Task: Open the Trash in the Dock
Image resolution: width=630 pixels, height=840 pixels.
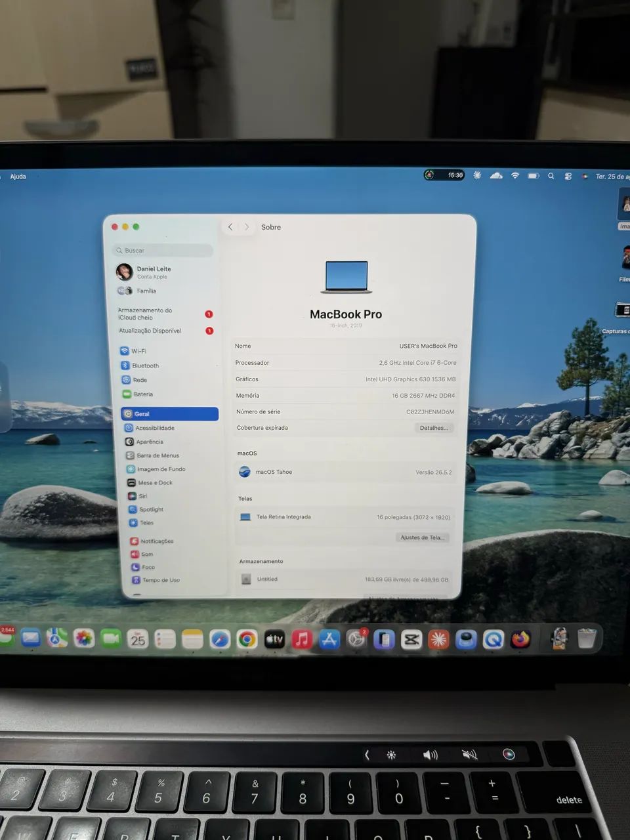Action: (x=587, y=639)
